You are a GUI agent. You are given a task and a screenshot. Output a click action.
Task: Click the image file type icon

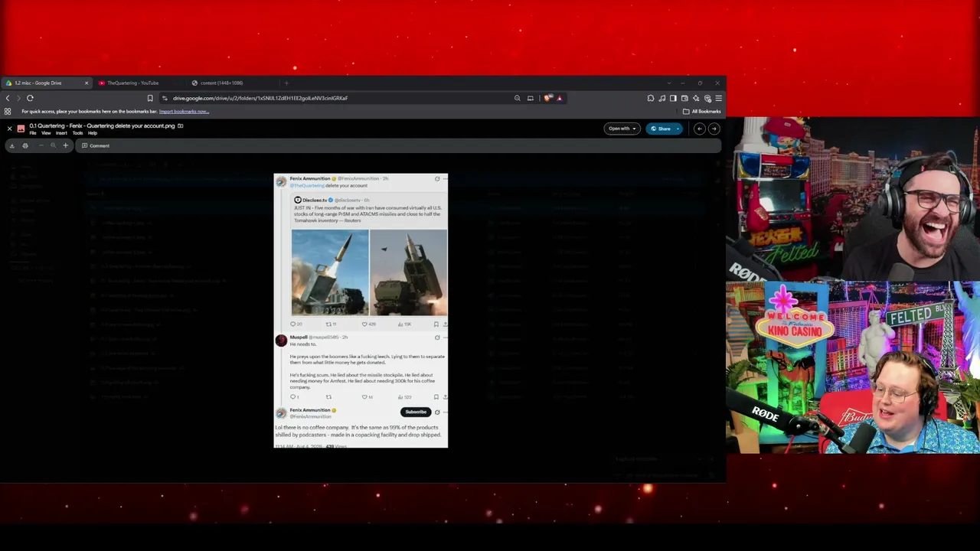pos(21,129)
